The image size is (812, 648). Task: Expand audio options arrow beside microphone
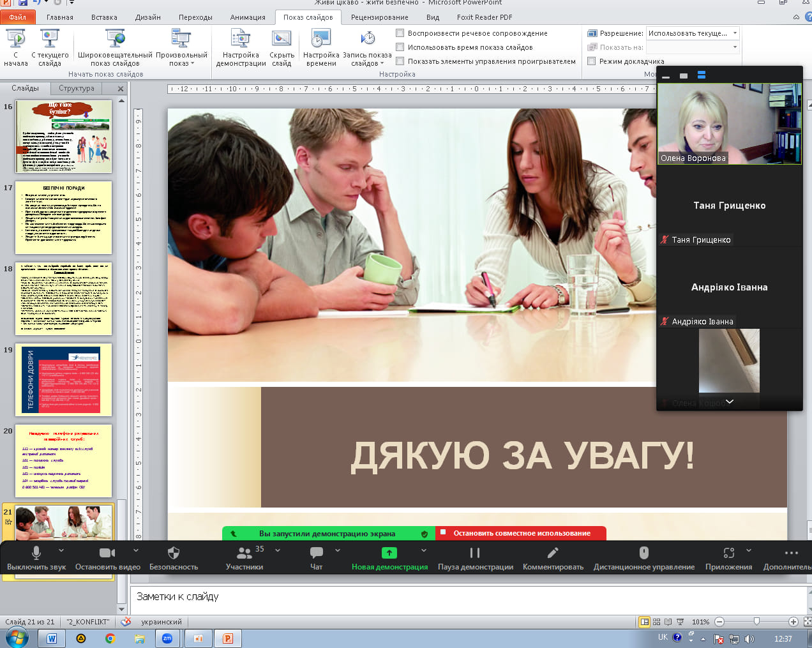tap(61, 550)
